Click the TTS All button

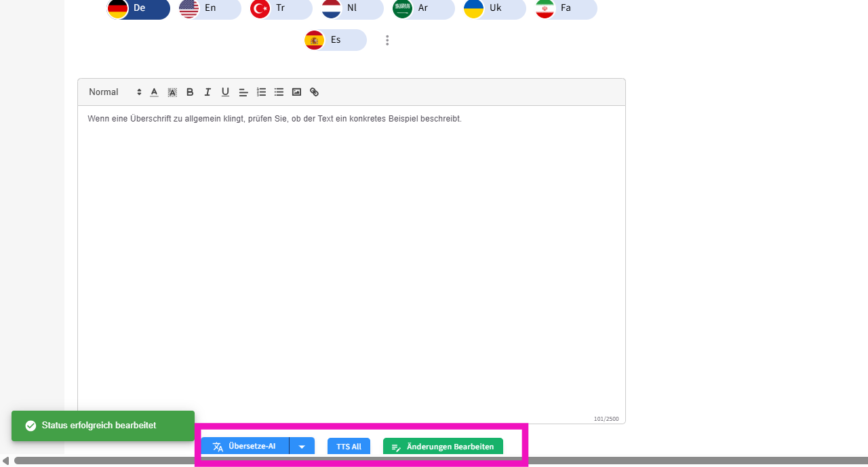click(349, 447)
